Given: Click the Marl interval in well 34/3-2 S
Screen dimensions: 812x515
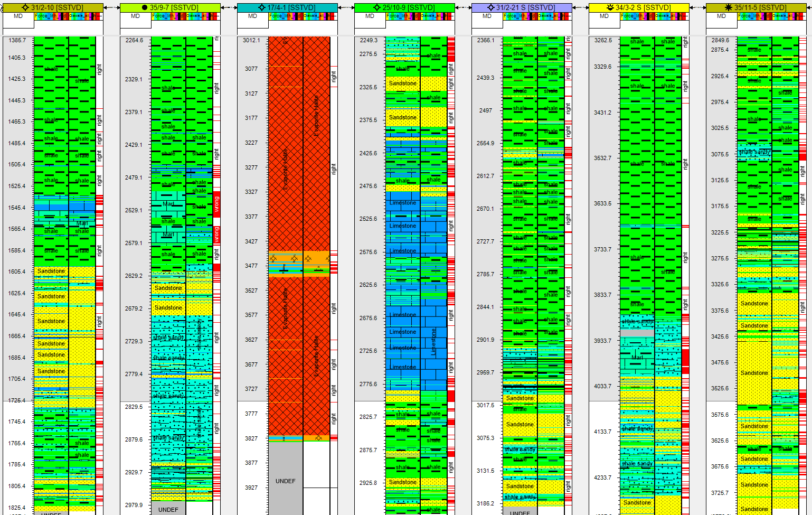Looking at the screenshot, I should pos(637,358).
